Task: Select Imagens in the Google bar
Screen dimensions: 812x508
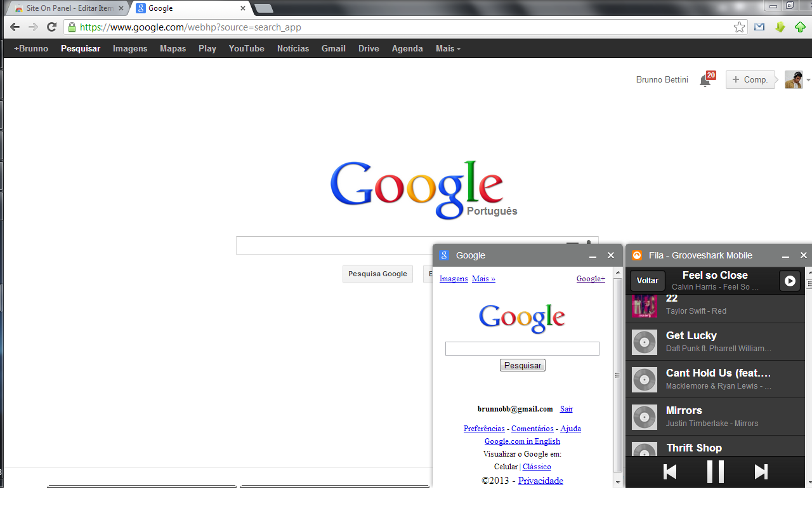Action: click(130, 48)
